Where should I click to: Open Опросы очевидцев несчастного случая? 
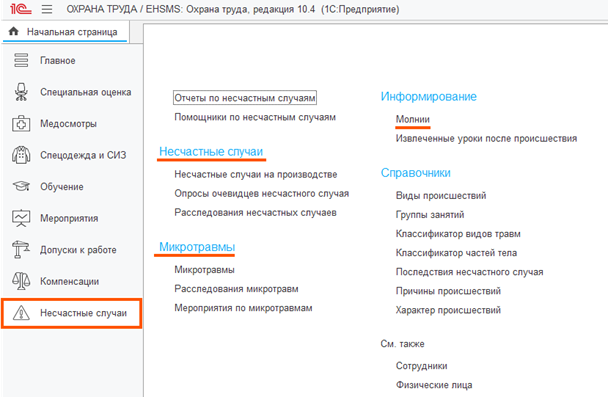(x=262, y=193)
